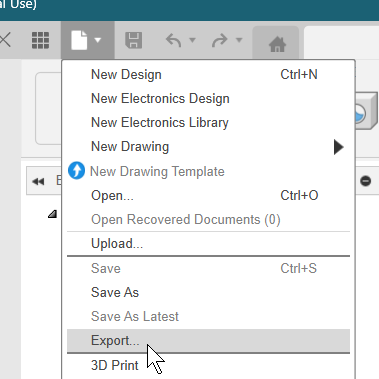The width and height of the screenshot is (379, 379).
Task: Choose Upload... menu entry
Action: tap(208, 244)
